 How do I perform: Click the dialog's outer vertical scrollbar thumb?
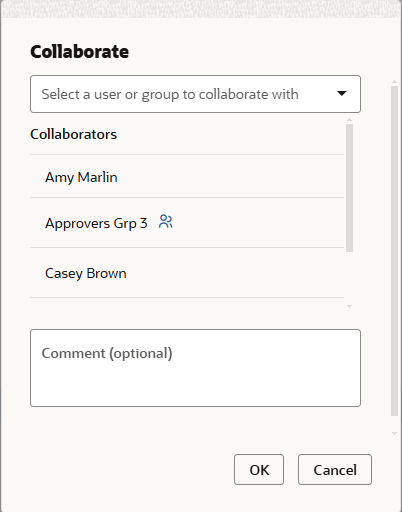(394, 251)
